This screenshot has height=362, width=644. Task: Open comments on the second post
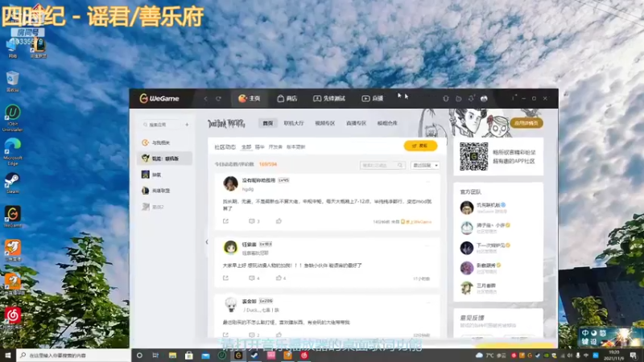pos(254,278)
